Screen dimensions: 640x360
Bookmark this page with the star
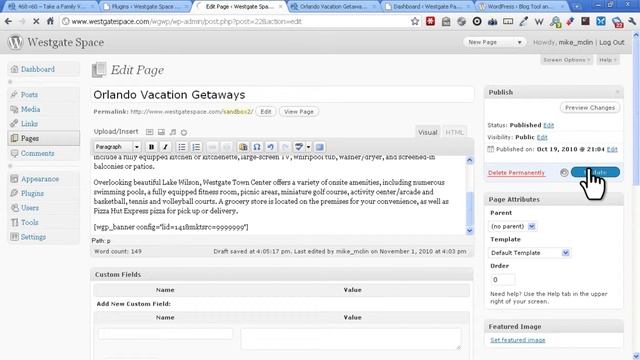pos(415,21)
